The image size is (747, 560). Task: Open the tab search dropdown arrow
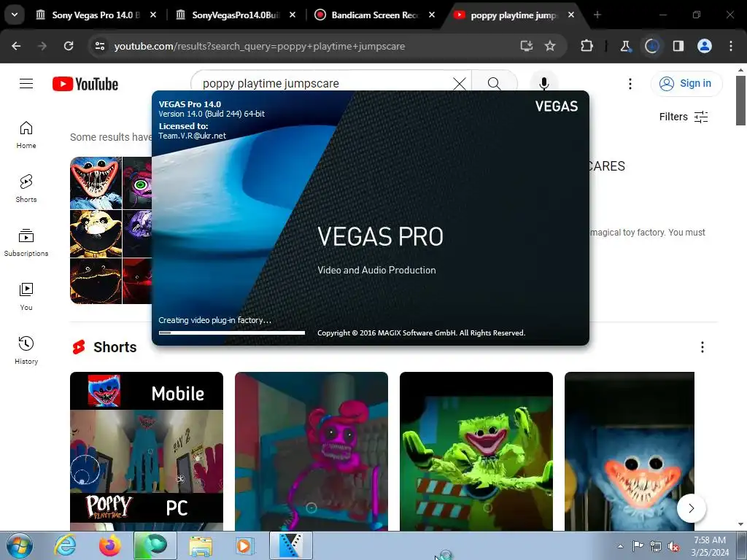pos(15,15)
